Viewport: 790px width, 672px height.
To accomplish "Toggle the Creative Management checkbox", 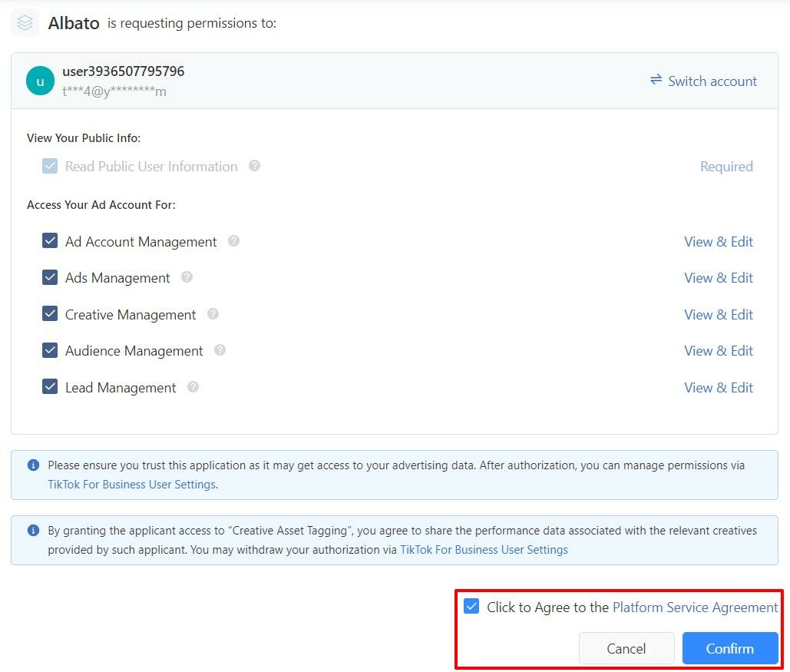I will click(50, 314).
